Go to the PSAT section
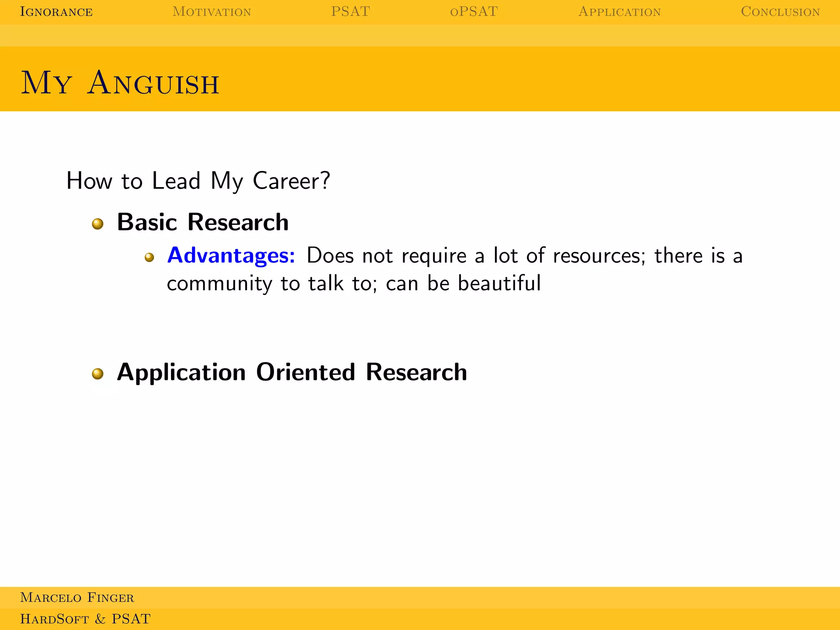Viewport: 840px width, 630px height. pos(351,11)
